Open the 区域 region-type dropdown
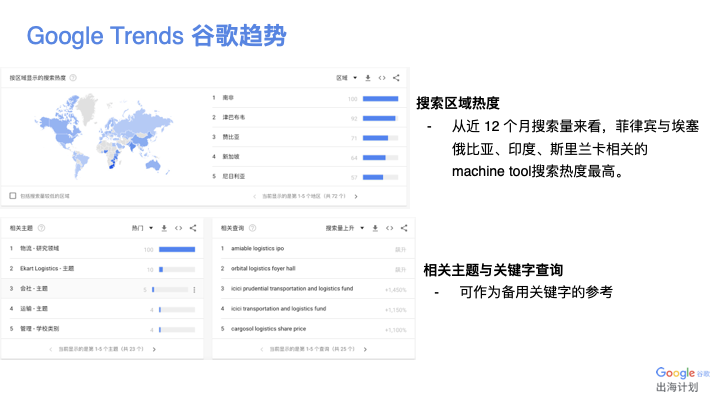This screenshot has width=720, height=405. [347, 78]
